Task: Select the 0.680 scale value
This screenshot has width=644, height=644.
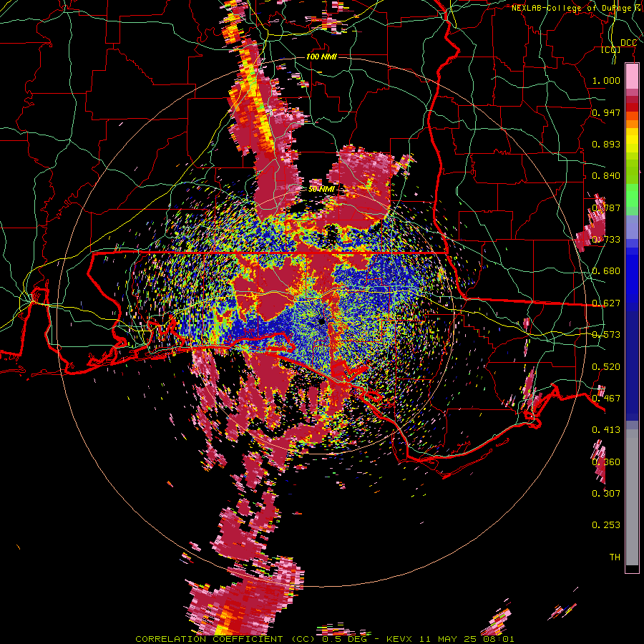Action: 606,271
